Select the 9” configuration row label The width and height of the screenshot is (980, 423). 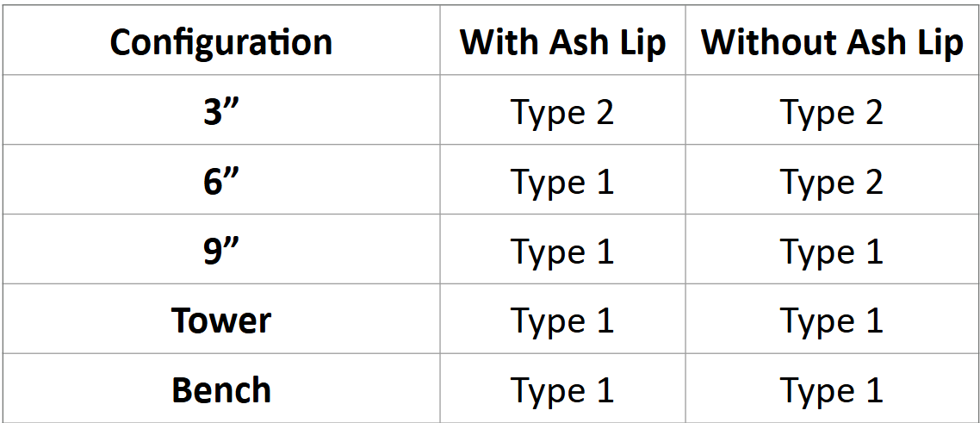(221, 252)
